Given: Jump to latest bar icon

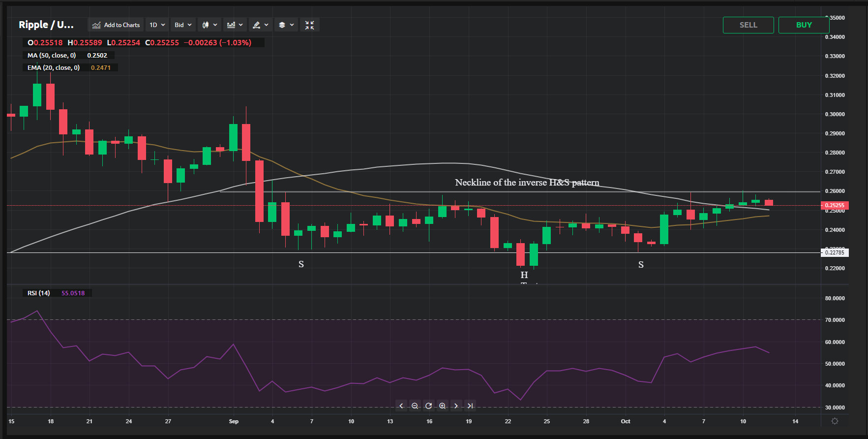Looking at the screenshot, I should click(470, 406).
